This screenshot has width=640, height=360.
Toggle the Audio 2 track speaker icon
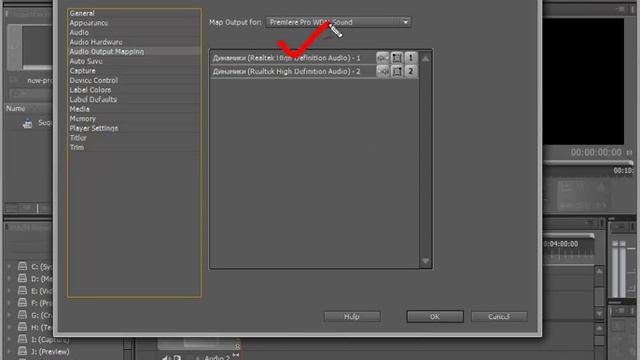click(x=166, y=358)
